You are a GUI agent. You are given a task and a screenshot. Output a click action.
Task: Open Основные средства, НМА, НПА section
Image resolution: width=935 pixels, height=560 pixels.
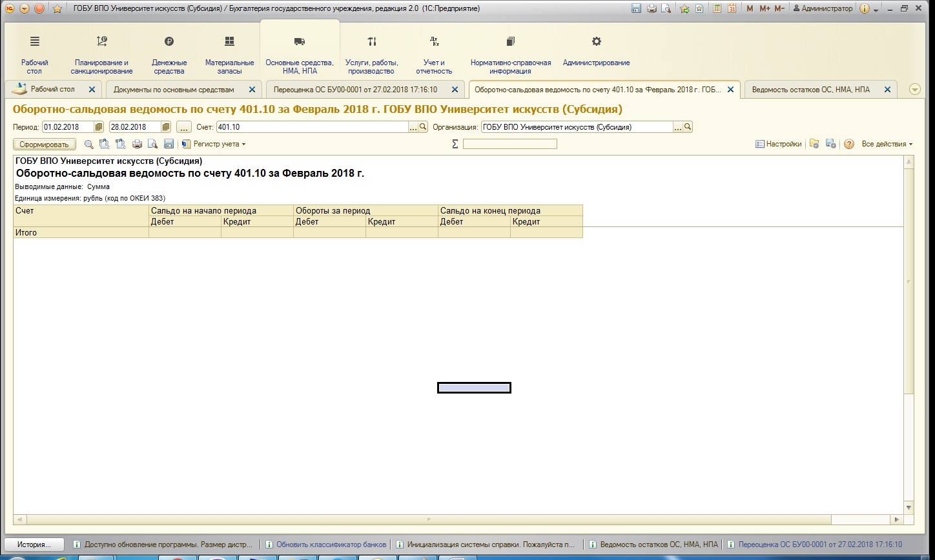click(x=300, y=55)
